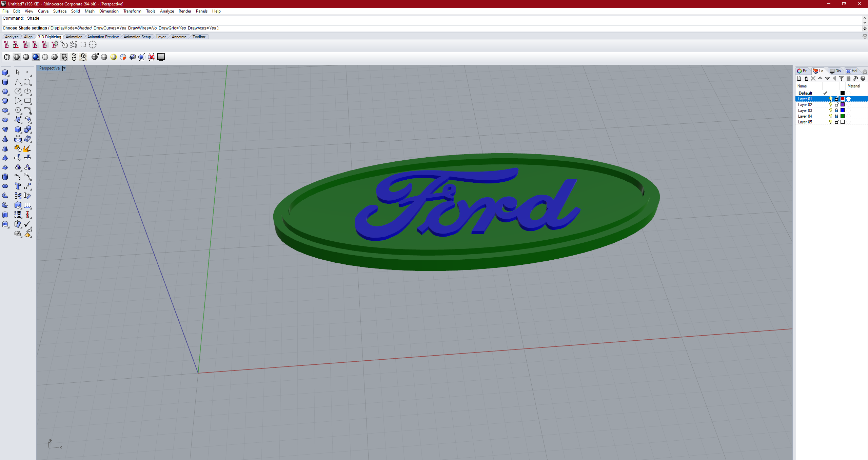The image size is (868, 460).
Task: Set Ghosted viewport display mode
Action: [x=45, y=57]
